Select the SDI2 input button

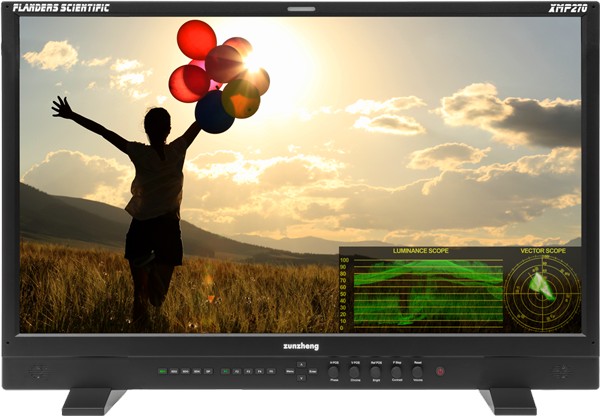click(x=174, y=371)
